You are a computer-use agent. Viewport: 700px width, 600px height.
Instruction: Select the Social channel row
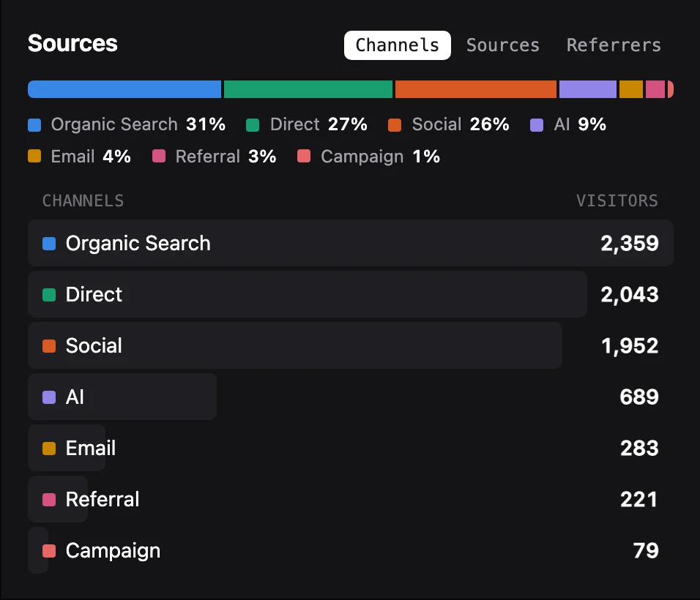tap(351, 345)
